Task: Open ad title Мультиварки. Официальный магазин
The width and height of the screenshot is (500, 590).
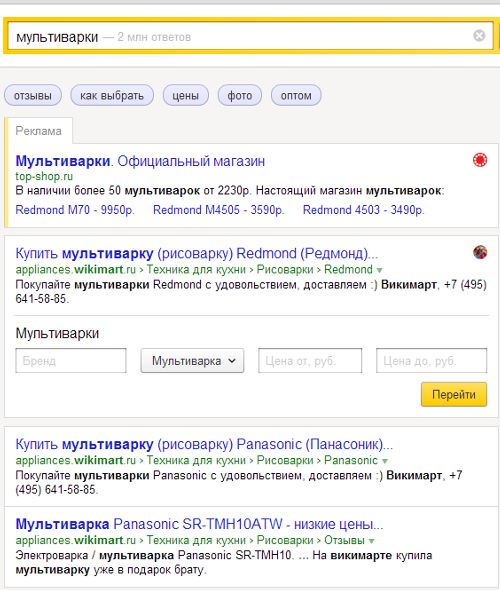Action: (140, 161)
